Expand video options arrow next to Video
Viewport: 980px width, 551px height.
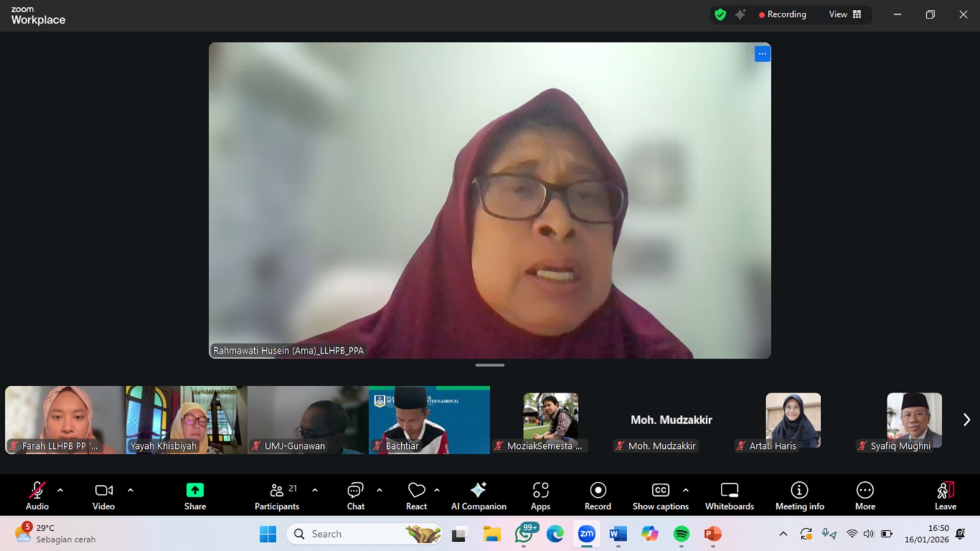(x=130, y=490)
